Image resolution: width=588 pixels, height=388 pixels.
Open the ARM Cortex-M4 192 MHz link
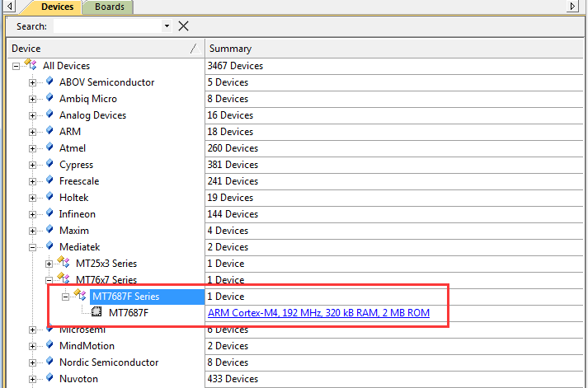318,313
